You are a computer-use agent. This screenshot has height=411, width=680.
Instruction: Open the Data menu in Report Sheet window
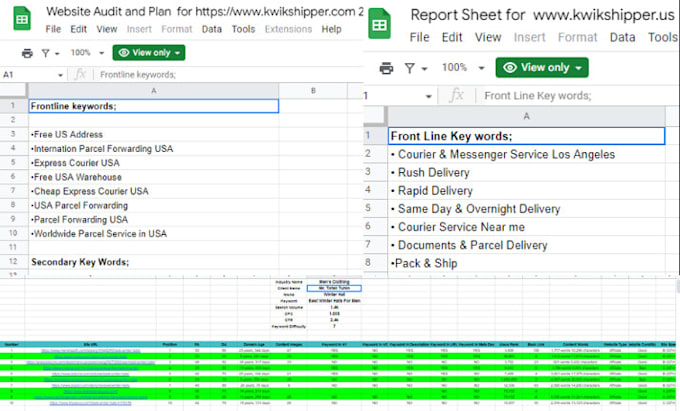click(x=622, y=37)
